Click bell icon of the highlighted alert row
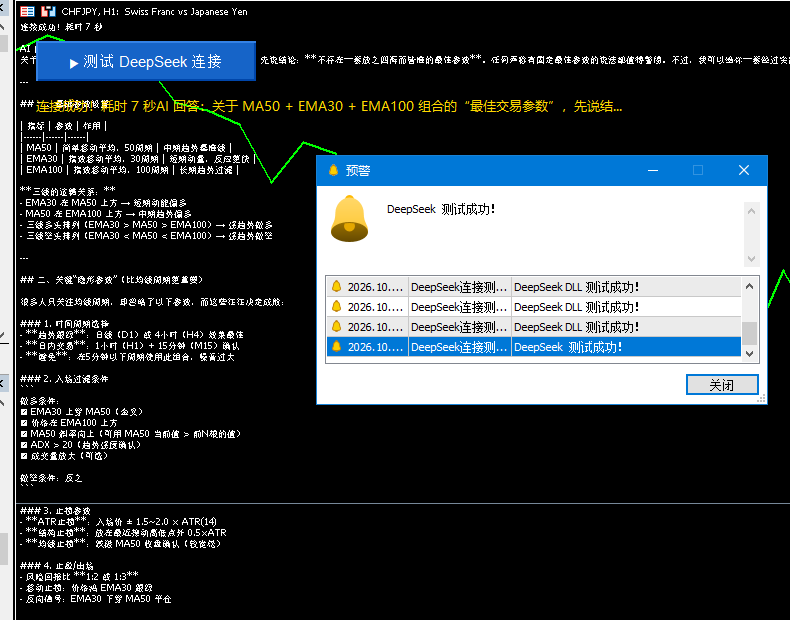 tap(337, 347)
